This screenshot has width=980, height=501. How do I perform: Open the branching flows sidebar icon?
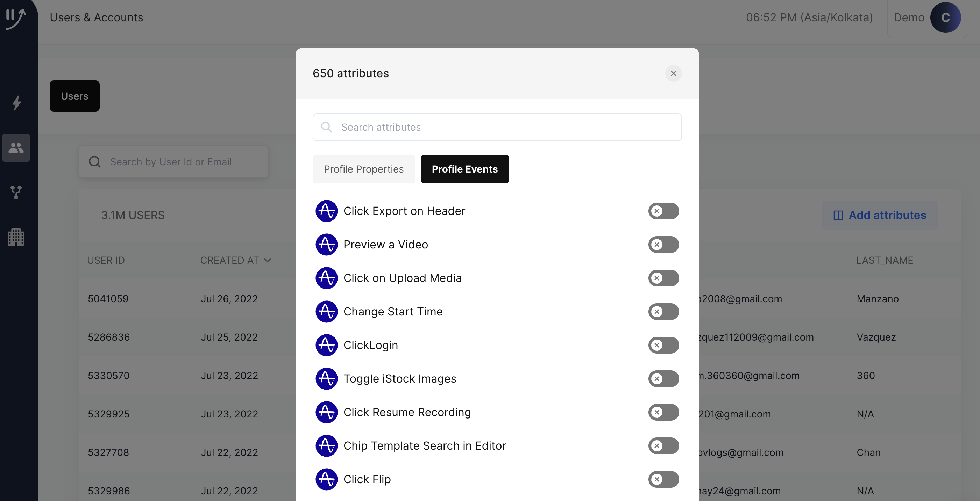(x=16, y=193)
